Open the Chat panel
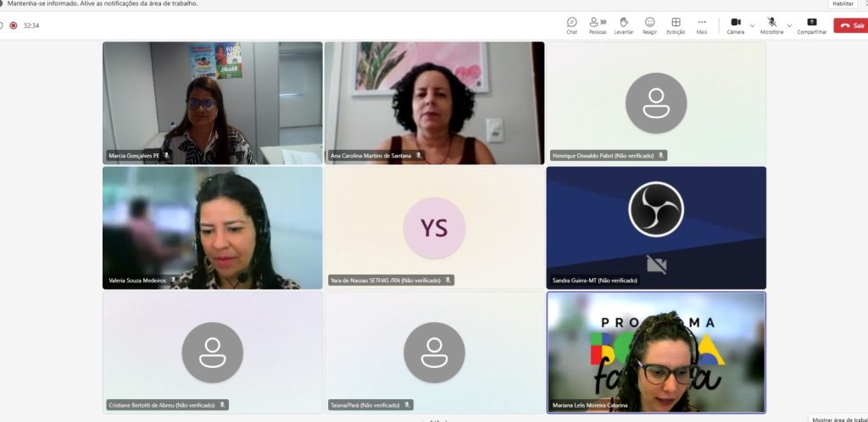Screen dimensions: 868x422 click(572, 25)
